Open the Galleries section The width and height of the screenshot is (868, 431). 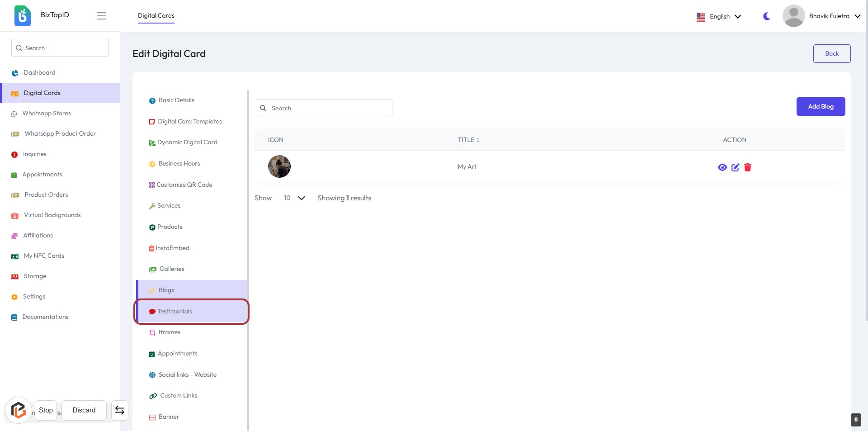[171, 269]
